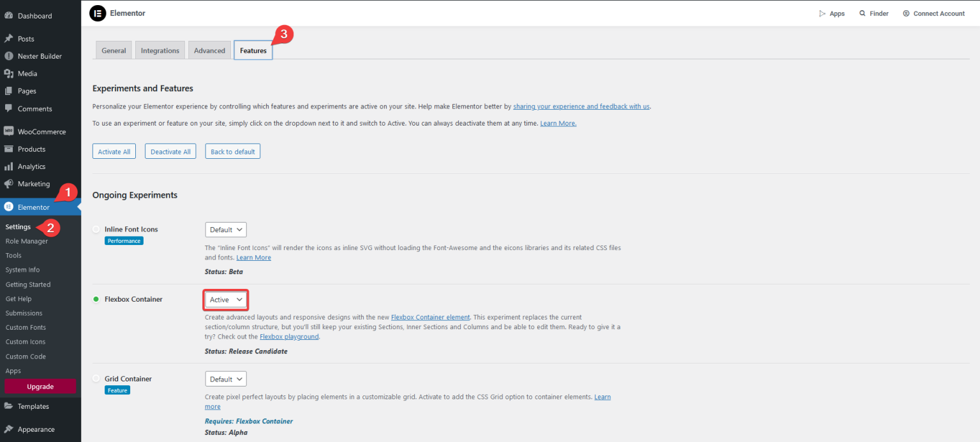980x442 pixels.
Task: Click the Nexter Builder icon in sidebar
Action: pyautogui.click(x=10, y=56)
